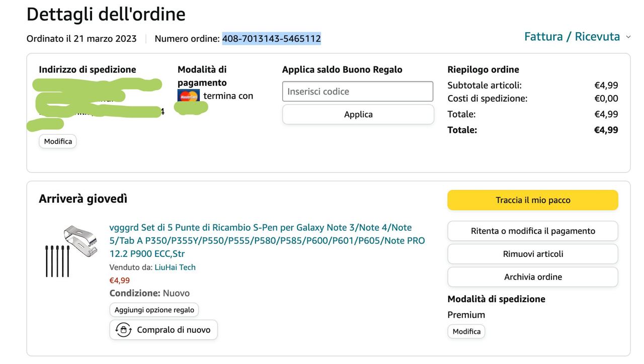Screen dimensions: 644x364
Task: Open the vgggrd S-Pen product title link
Action: (267, 240)
